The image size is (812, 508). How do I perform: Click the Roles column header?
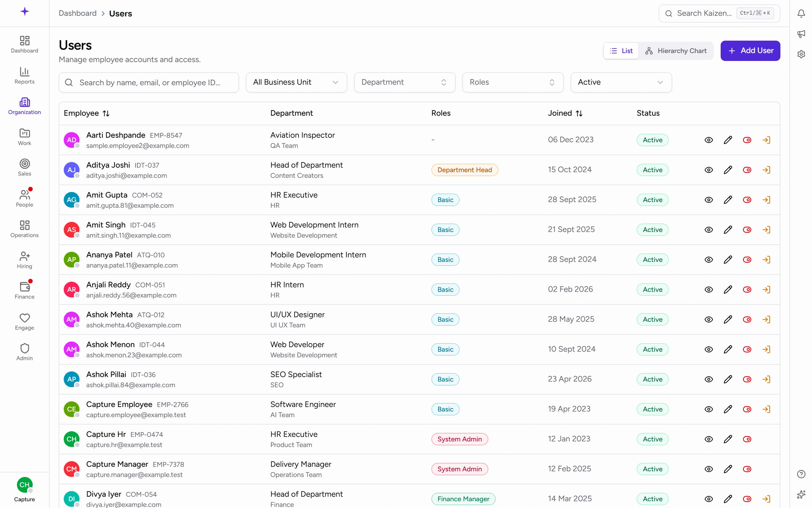(x=441, y=113)
